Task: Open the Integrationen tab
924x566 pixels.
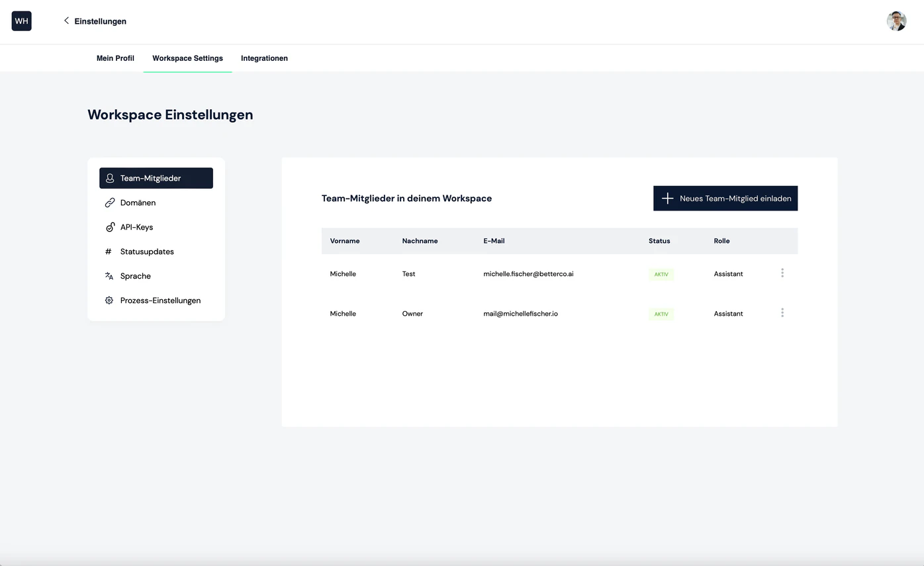Action: [264, 58]
